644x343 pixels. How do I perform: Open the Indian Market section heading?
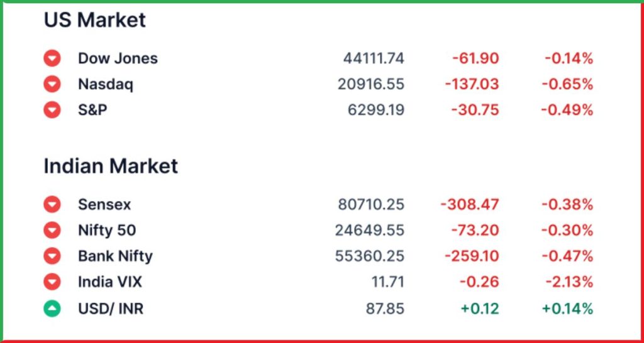[111, 166]
